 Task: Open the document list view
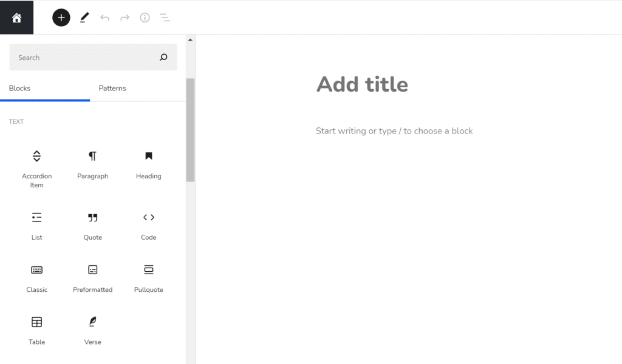pos(165,17)
